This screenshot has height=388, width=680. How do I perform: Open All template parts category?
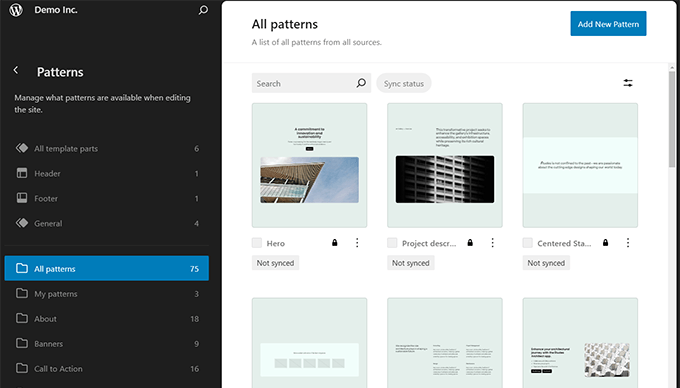[x=107, y=148]
